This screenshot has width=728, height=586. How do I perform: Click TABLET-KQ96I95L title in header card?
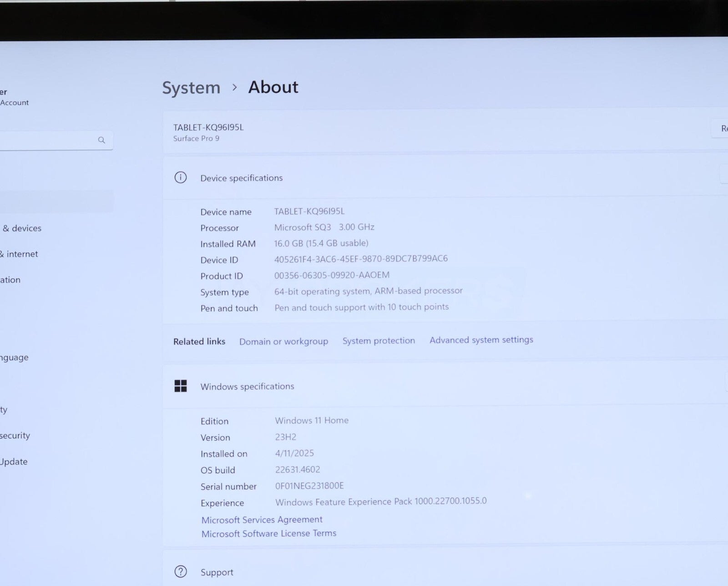(x=208, y=127)
